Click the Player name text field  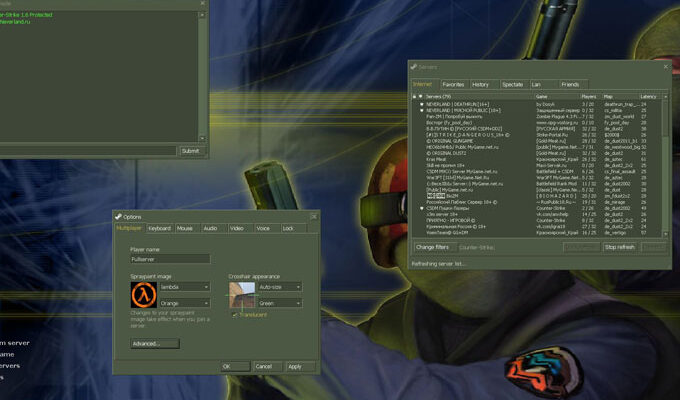click(x=170, y=259)
